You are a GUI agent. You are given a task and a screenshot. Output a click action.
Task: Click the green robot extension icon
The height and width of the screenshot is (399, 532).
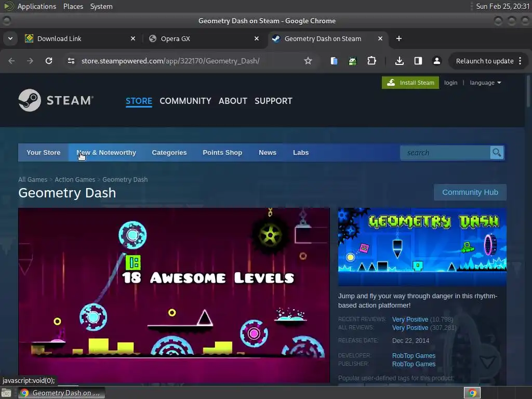[x=353, y=61]
